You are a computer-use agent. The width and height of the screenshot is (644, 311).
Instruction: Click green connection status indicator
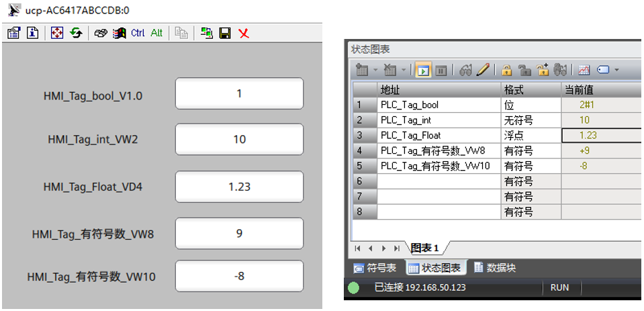353,287
